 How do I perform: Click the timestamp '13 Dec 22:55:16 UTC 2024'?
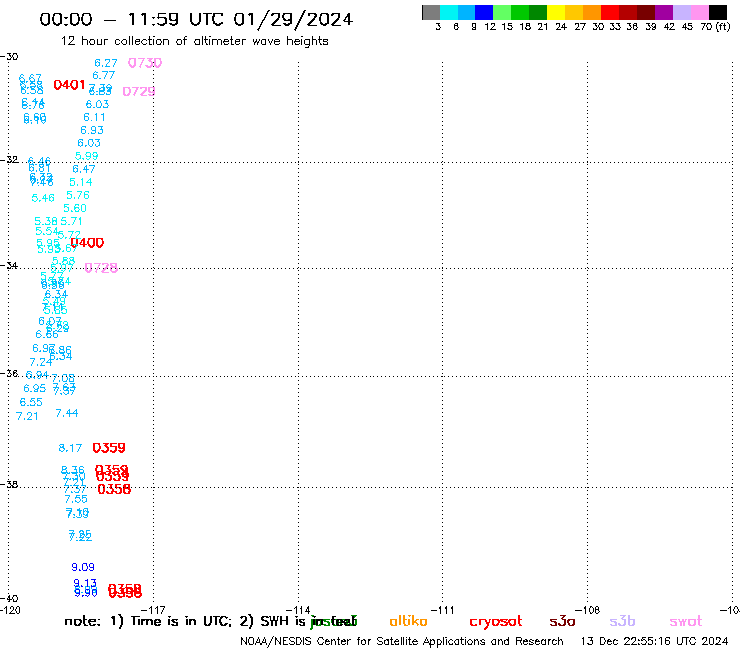click(655, 642)
